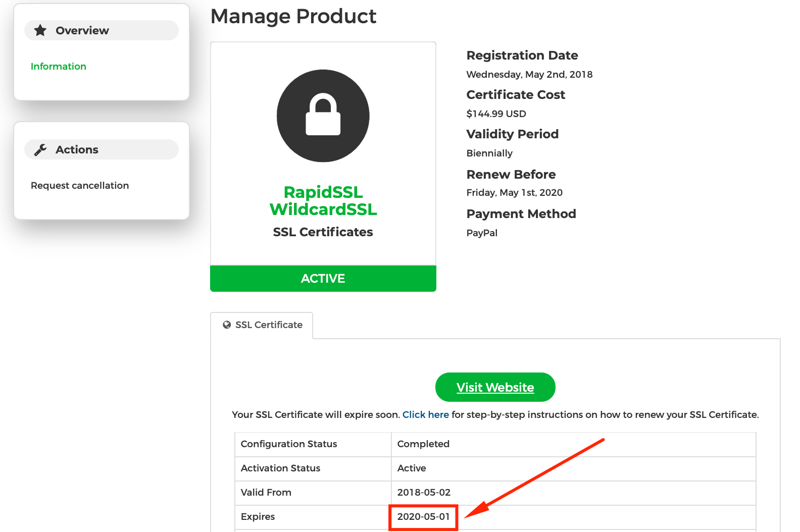Click the Expires date 2020-05-01 cell
The height and width of the screenshot is (532, 800).
click(423, 517)
